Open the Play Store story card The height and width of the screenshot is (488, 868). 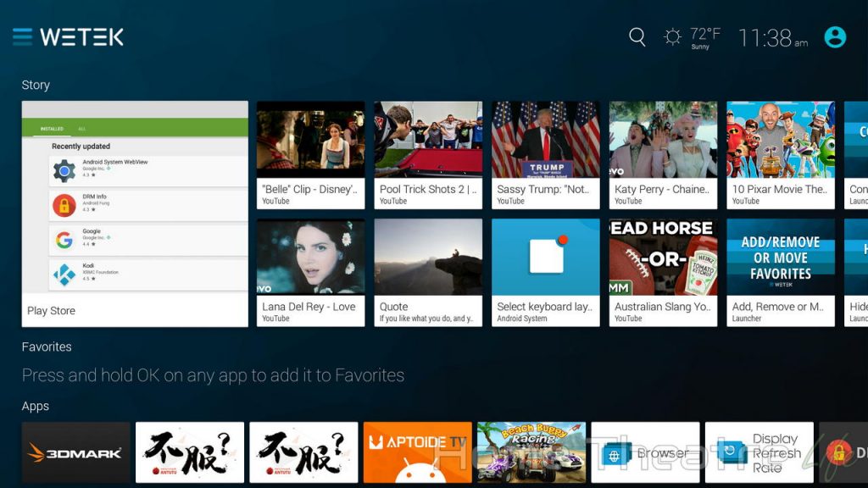[135, 213]
